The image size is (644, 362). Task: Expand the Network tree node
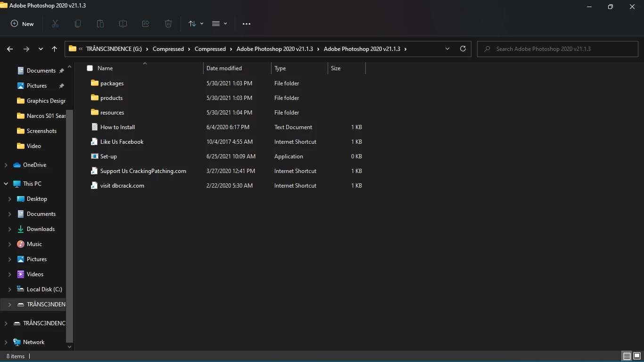[6, 342]
